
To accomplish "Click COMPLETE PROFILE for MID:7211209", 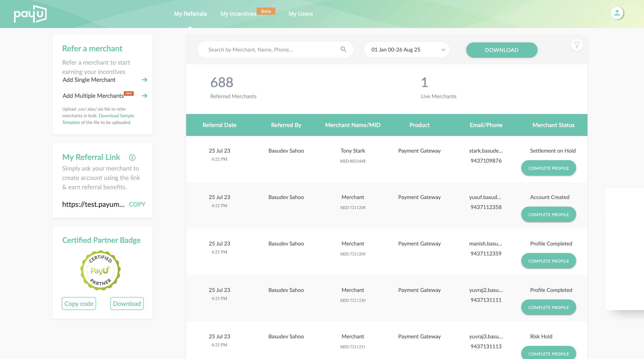I will click(x=549, y=261).
